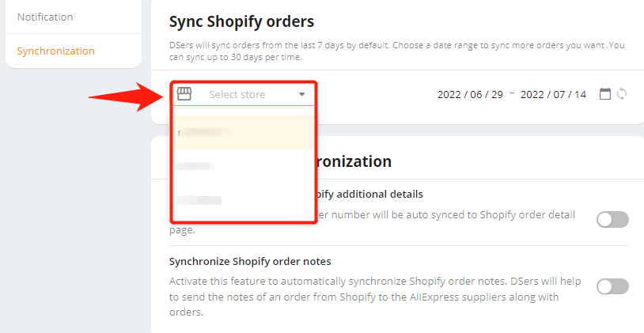Toggle the Shopify additional details sync switch
The height and width of the screenshot is (333, 644).
612,220
